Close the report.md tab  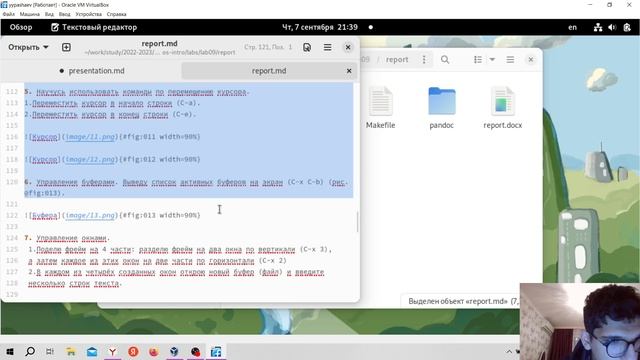coord(349,71)
